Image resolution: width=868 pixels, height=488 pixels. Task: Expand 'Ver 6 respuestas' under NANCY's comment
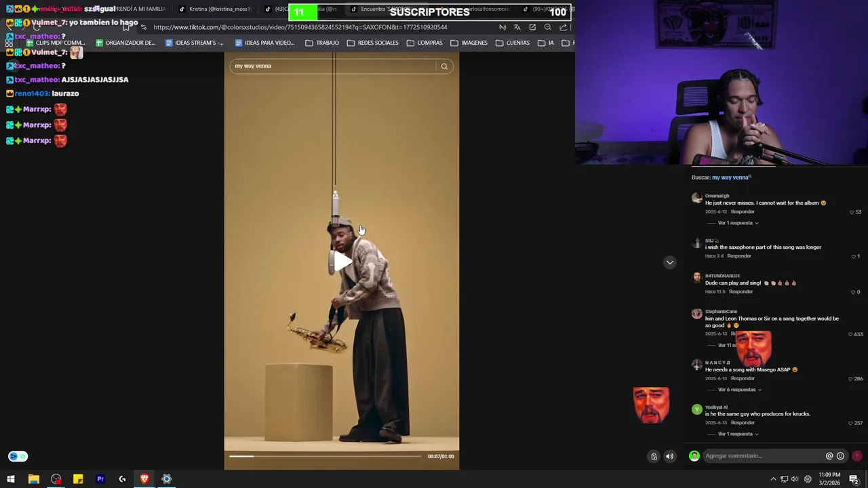739,390
